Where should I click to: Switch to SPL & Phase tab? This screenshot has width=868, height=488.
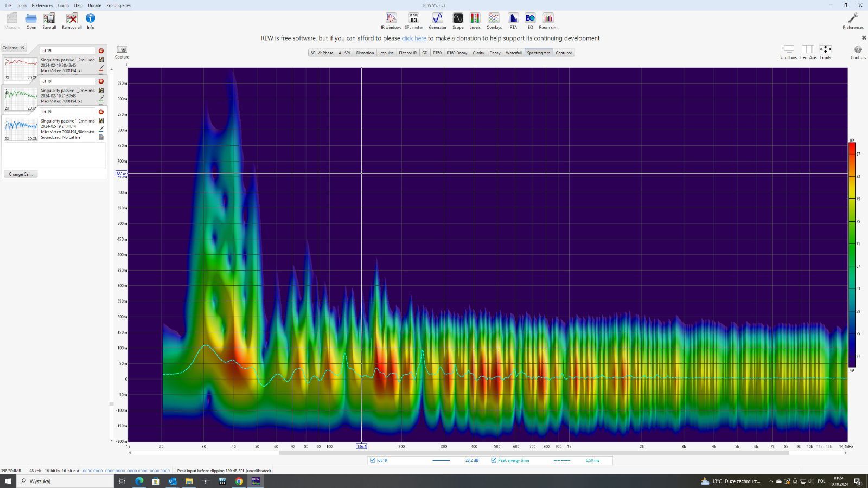point(322,53)
